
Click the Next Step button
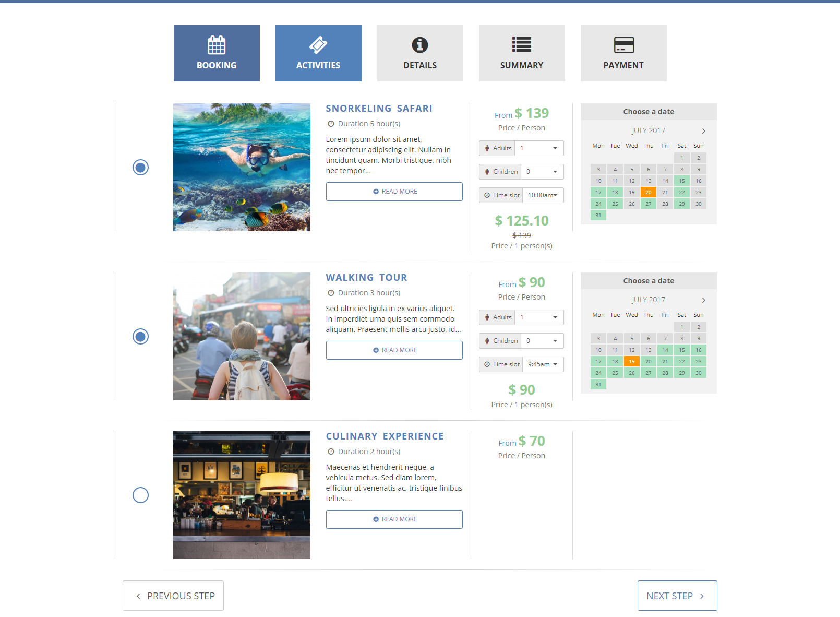(x=677, y=596)
